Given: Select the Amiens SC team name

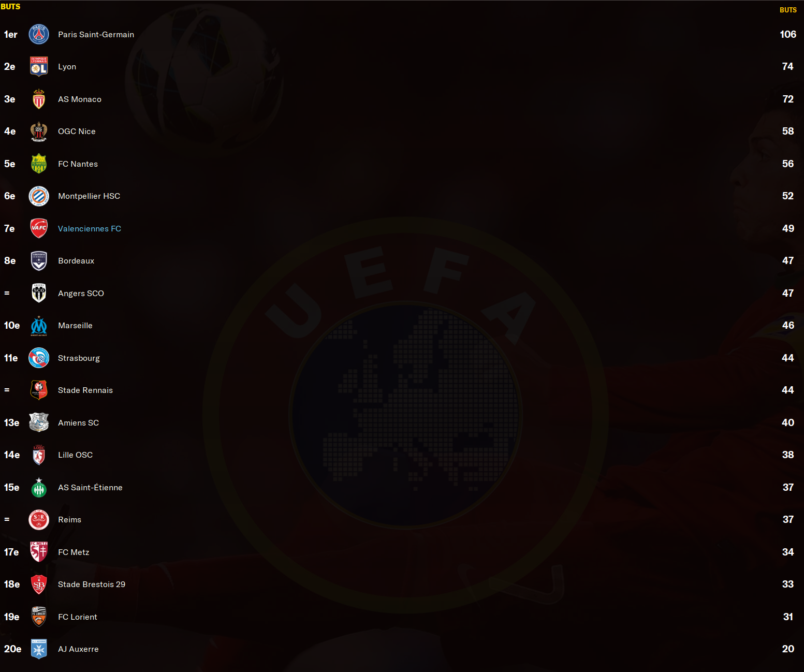Looking at the screenshot, I should pyautogui.click(x=78, y=422).
